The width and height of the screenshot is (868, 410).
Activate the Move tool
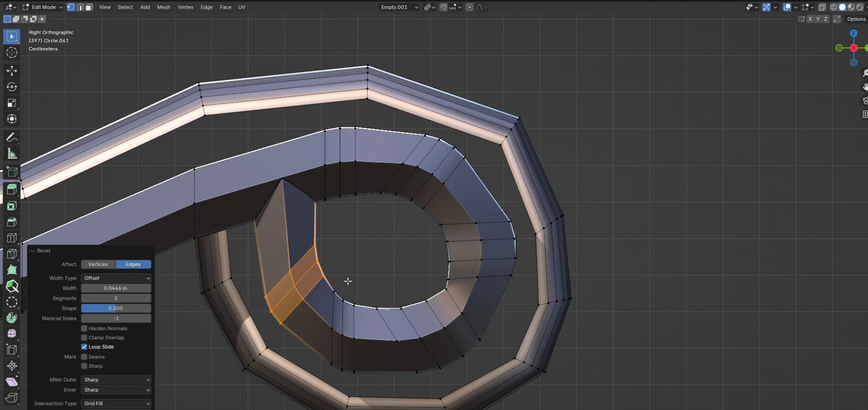[x=12, y=71]
